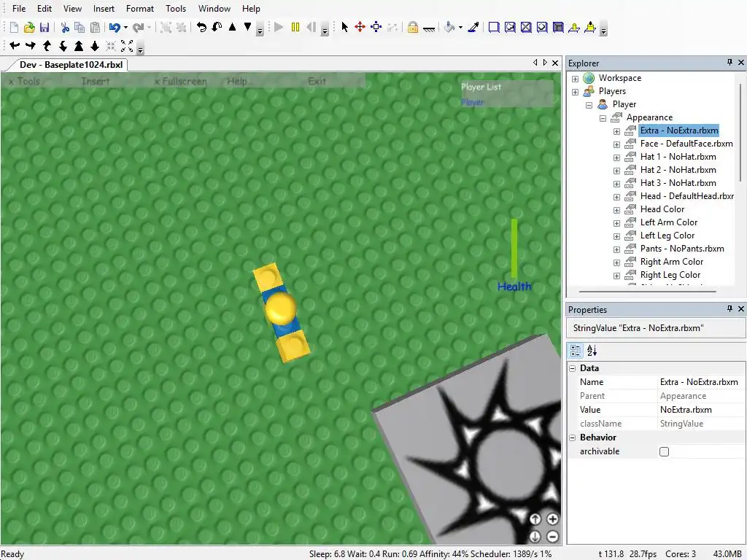Move selection down with the down triangle

click(248, 27)
